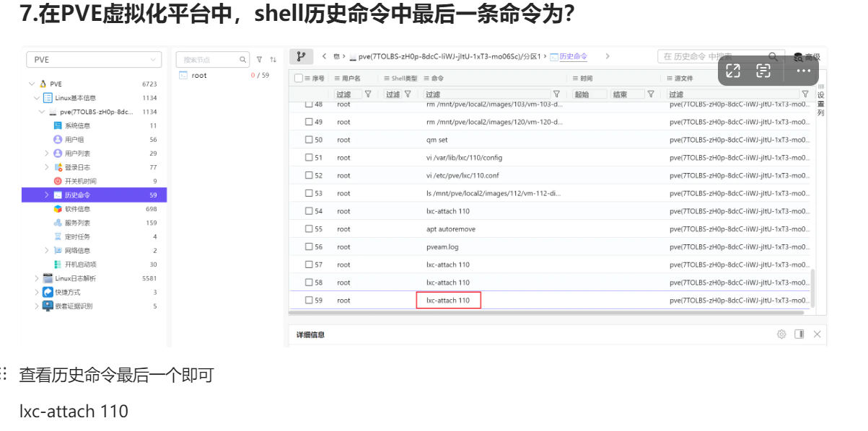This screenshot has width=868, height=431.
Task: Click the 历史命令 breadcrumb link
Action: [574, 57]
